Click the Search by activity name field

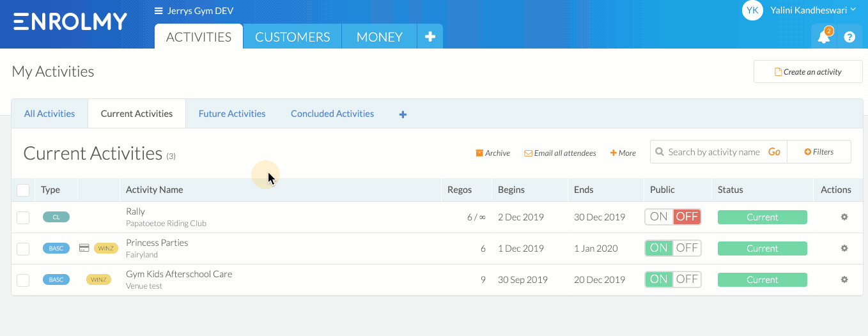point(714,152)
